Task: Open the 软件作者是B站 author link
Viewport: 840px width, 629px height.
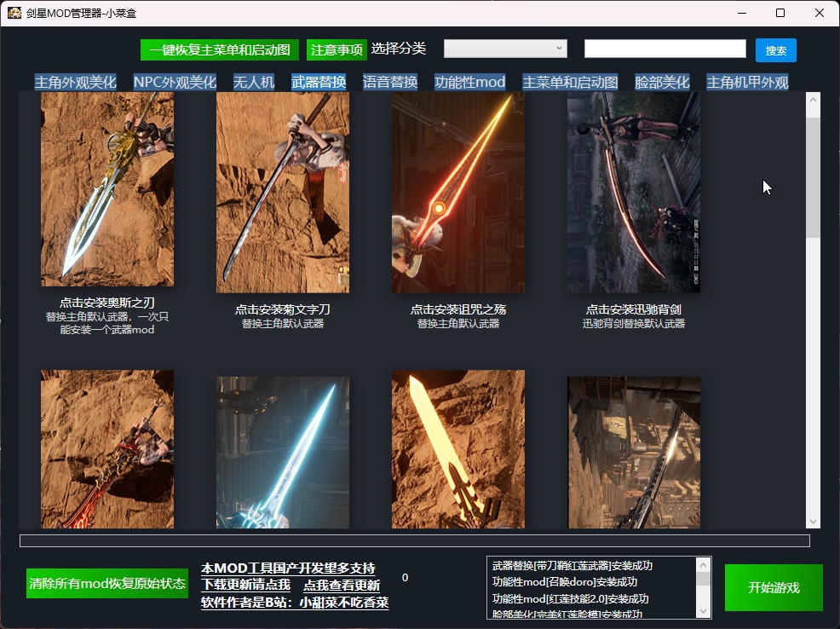Action: (295, 603)
